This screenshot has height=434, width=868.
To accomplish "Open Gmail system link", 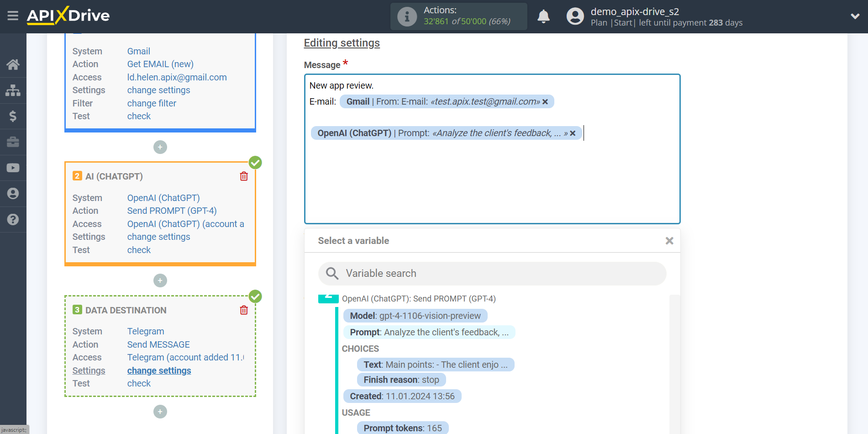I will (x=138, y=51).
